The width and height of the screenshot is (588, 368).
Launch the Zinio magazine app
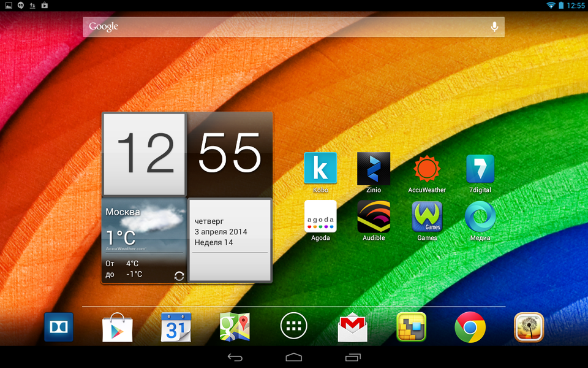(374, 169)
